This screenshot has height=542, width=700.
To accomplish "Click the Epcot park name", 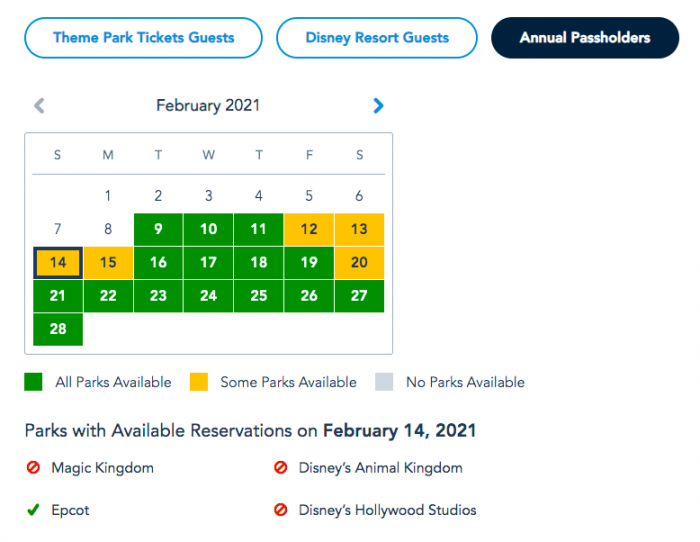I will click(70, 510).
